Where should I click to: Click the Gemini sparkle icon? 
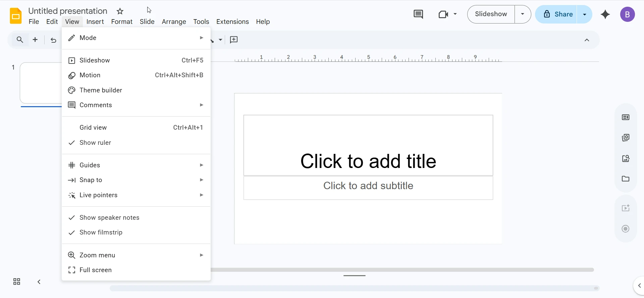pyautogui.click(x=605, y=14)
